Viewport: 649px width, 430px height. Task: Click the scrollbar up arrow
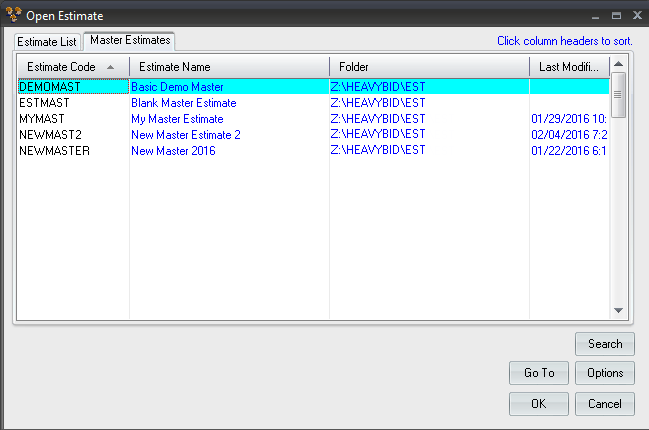[618, 65]
